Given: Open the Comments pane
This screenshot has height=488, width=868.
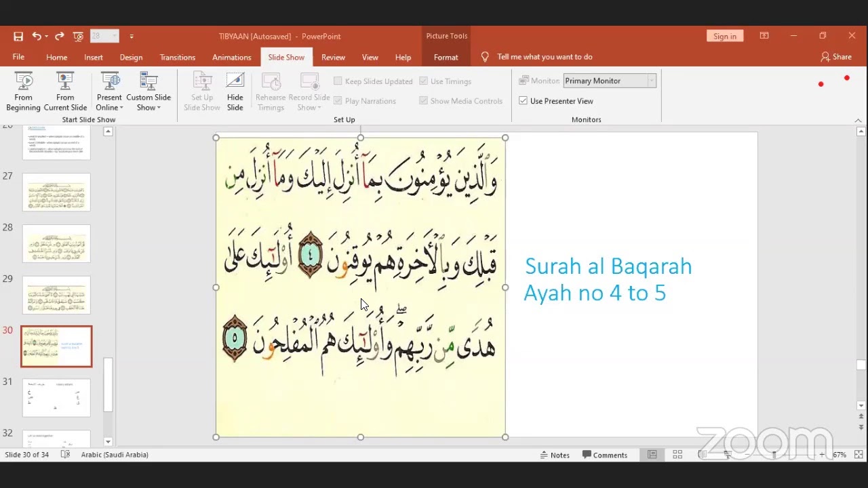Looking at the screenshot, I should point(605,455).
